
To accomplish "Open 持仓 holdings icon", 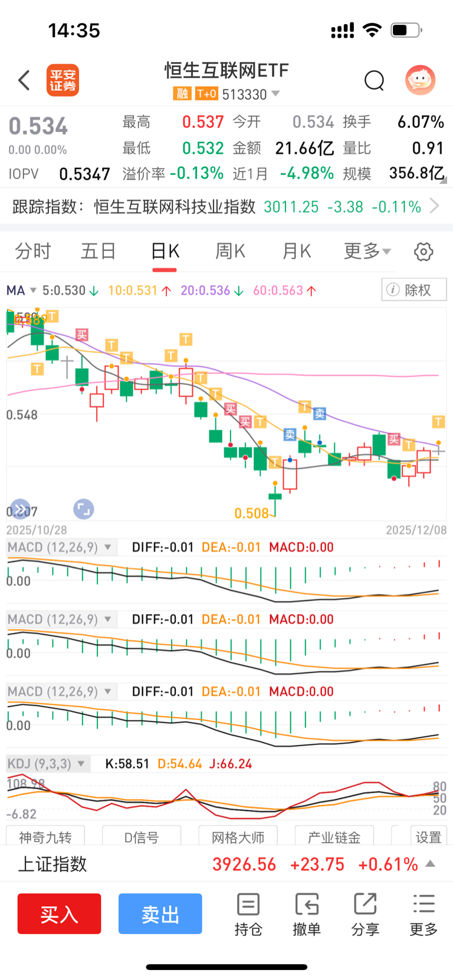I will (x=248, y=915).
